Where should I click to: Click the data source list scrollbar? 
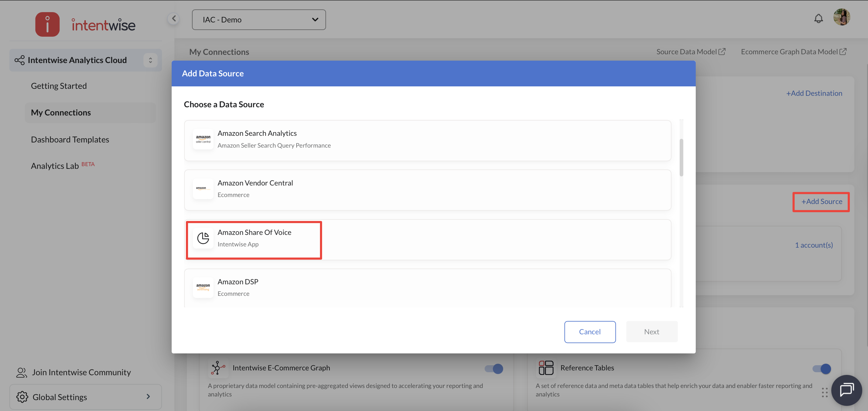681,157
